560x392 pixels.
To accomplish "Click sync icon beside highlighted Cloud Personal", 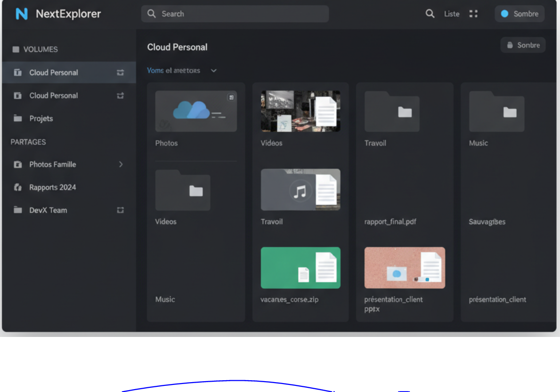I will (121, 72).
